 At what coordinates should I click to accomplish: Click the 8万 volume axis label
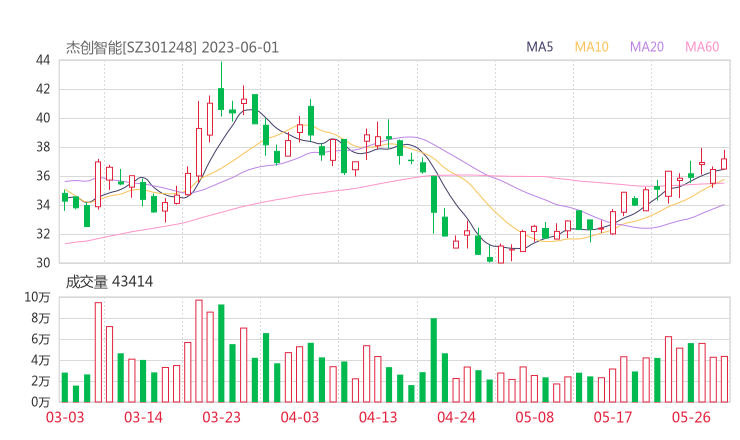[41, 318]
